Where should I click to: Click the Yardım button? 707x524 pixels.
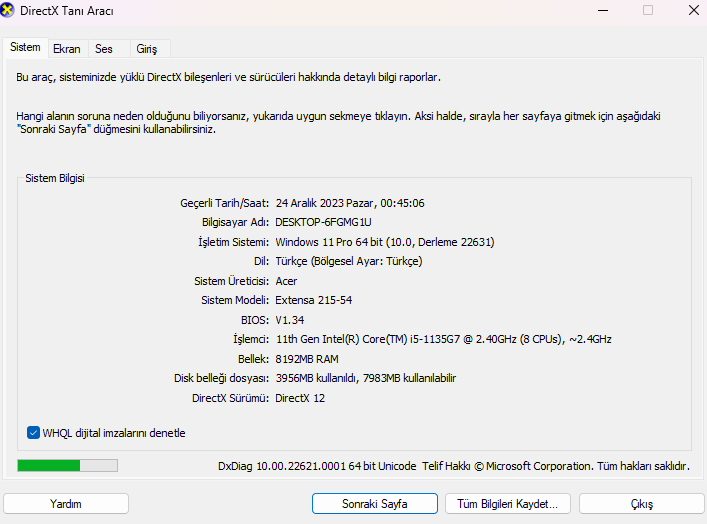pos(66,504)
